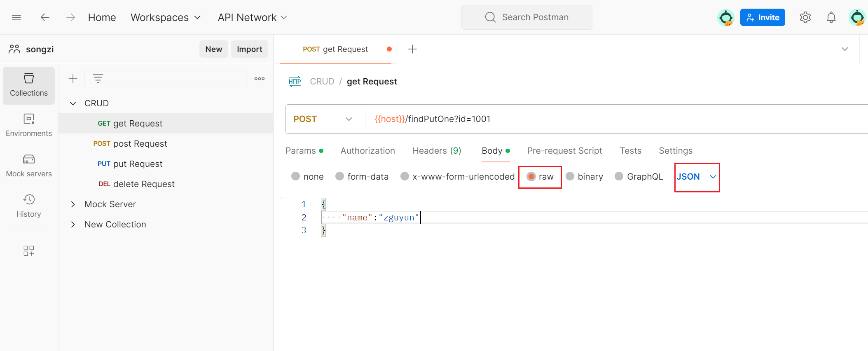Open the API Network dropdown
Screen dimensions: 868x351
(x=252, y=17)
